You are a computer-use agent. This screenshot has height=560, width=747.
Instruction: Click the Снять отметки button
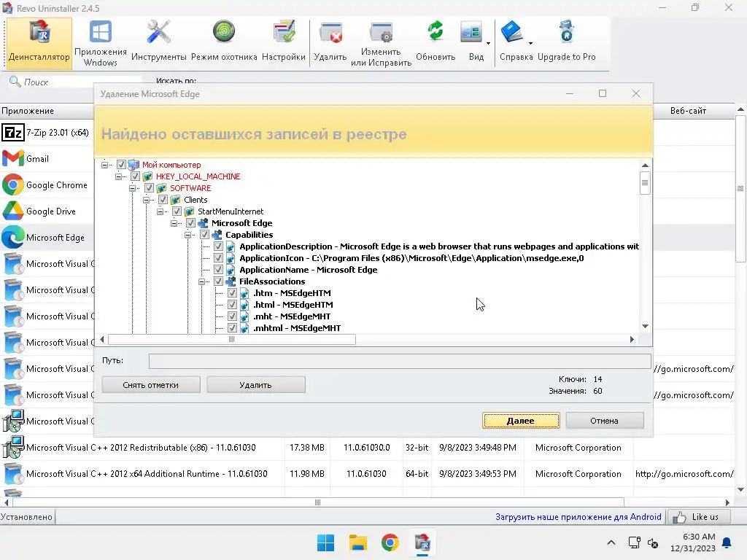(x=151, y=385)
